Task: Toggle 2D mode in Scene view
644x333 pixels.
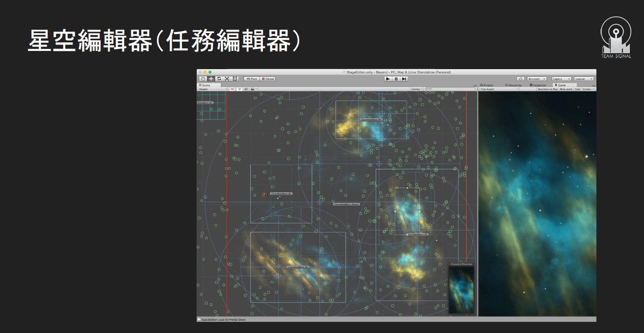Action: pyautogui.click(x=232, y=89)
